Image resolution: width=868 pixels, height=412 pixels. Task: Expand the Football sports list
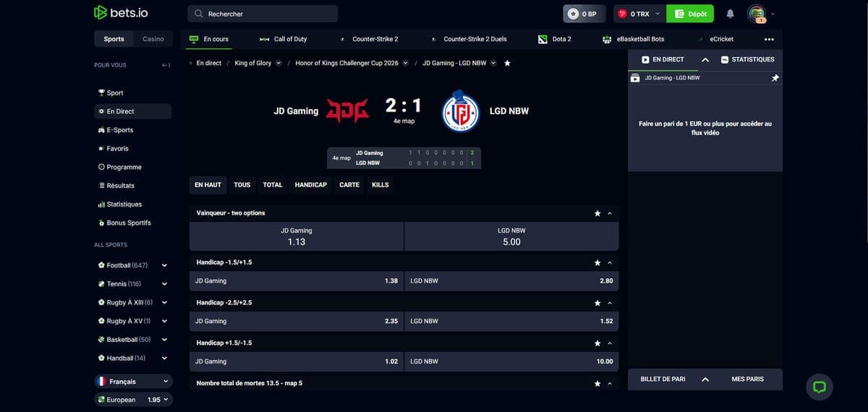(x=164, y=265)
